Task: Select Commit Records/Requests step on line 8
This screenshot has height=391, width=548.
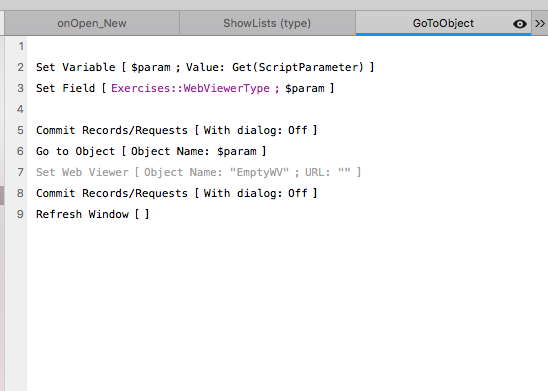Action: pos(176,193)
